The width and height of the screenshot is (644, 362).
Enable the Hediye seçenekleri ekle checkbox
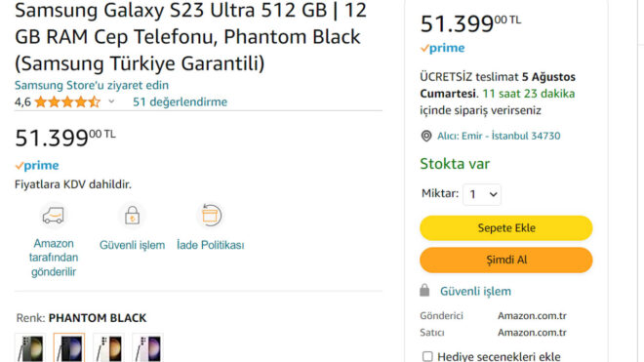(427, 356)
